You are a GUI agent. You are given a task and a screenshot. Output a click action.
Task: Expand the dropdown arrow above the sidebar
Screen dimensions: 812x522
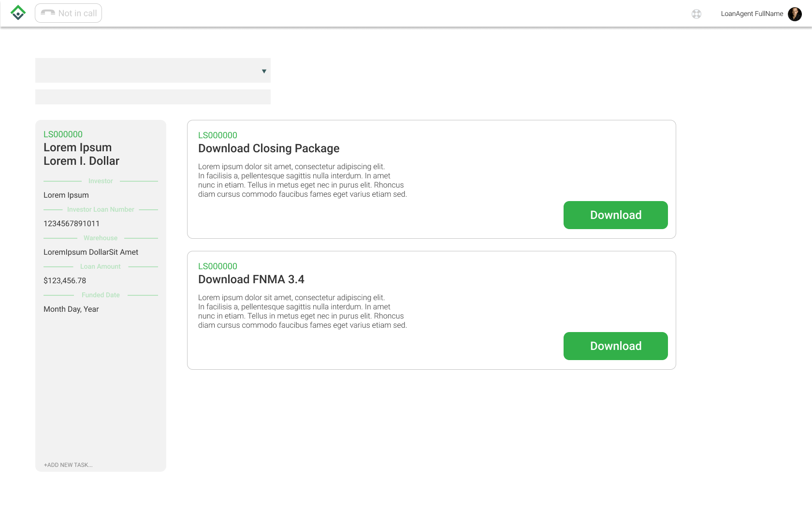coord(264,71)
